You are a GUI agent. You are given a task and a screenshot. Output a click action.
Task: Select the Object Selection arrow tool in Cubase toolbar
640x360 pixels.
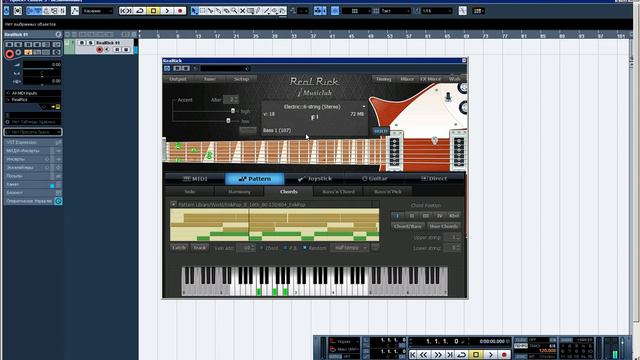(x=195, y=11)
